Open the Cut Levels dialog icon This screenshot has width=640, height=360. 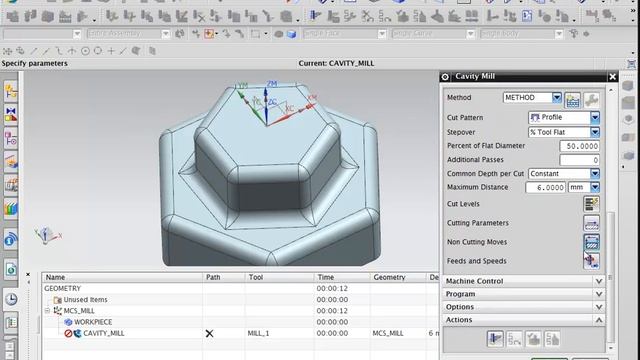591,204
